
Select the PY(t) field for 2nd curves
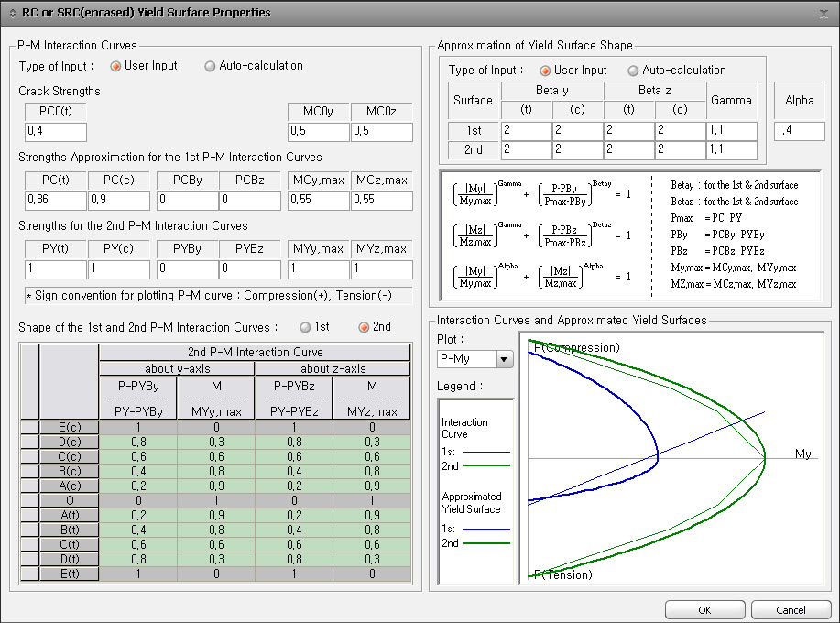point(56,269)
